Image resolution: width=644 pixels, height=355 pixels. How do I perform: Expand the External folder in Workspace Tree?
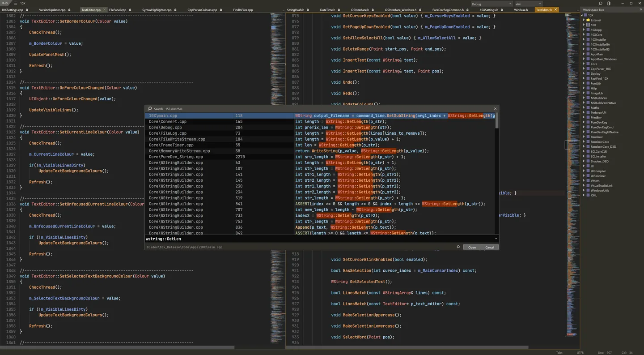[584, 20]
